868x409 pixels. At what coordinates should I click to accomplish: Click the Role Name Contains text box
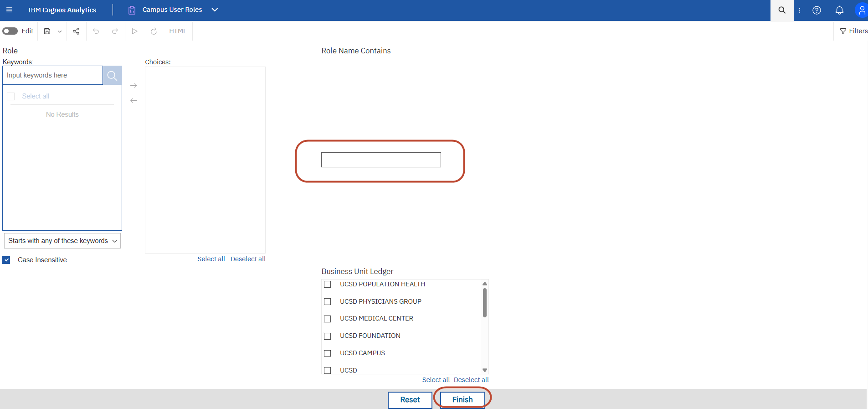coord(381,160)
